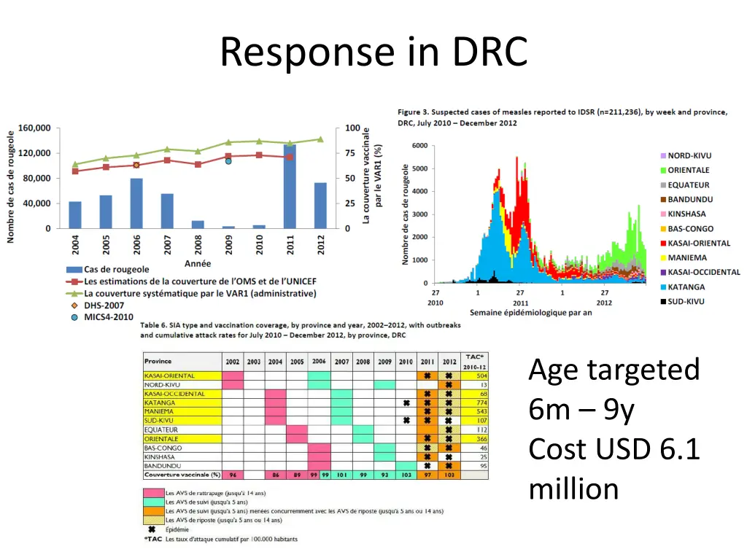Screen dimensions: 747x560
Task: Click 'Semaine épidémiologique par an' axis title
Action: [x=531, y=313]
